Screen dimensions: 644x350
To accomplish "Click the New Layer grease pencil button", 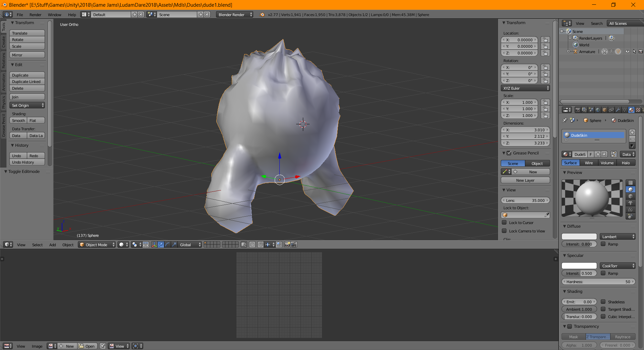I will click(x=525, y=180).
